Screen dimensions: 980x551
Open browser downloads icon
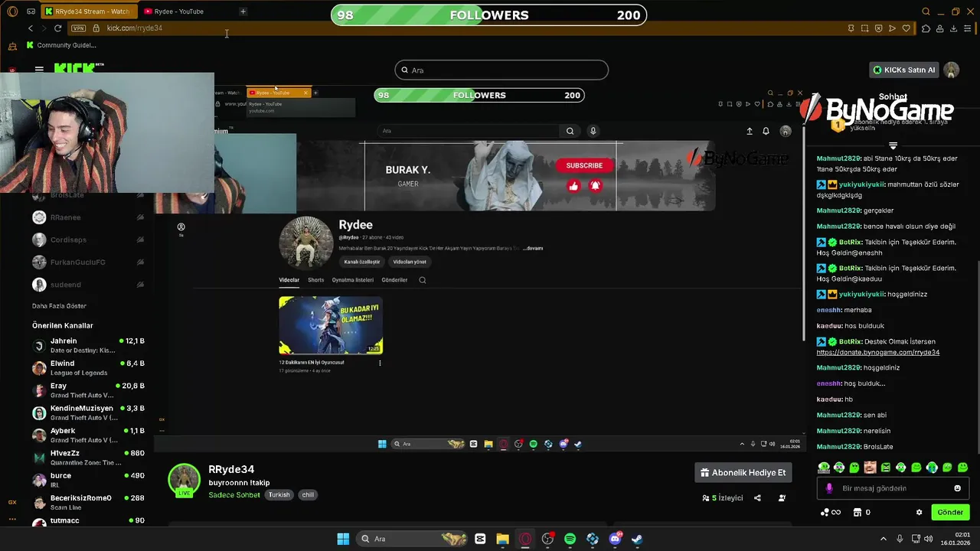pyautogui.click(x=953, y=28)
